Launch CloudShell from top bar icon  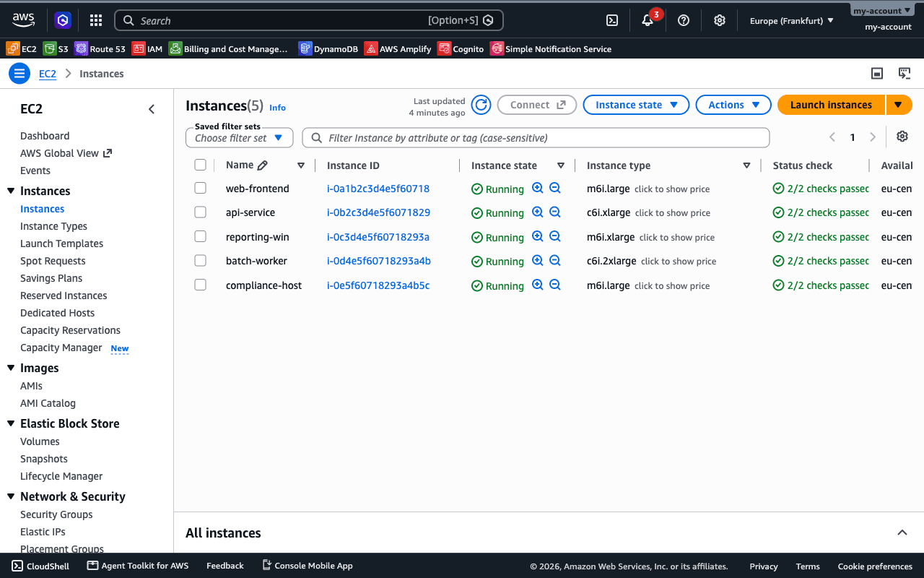[x=611, y=20]
